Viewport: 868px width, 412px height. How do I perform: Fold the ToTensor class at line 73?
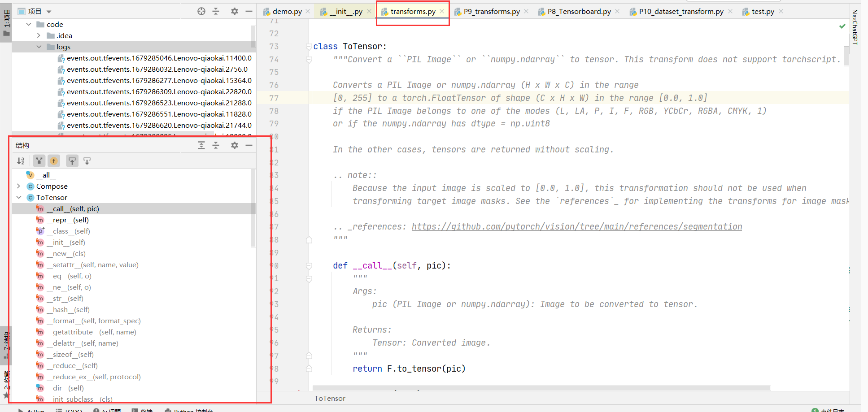point(309,47)
